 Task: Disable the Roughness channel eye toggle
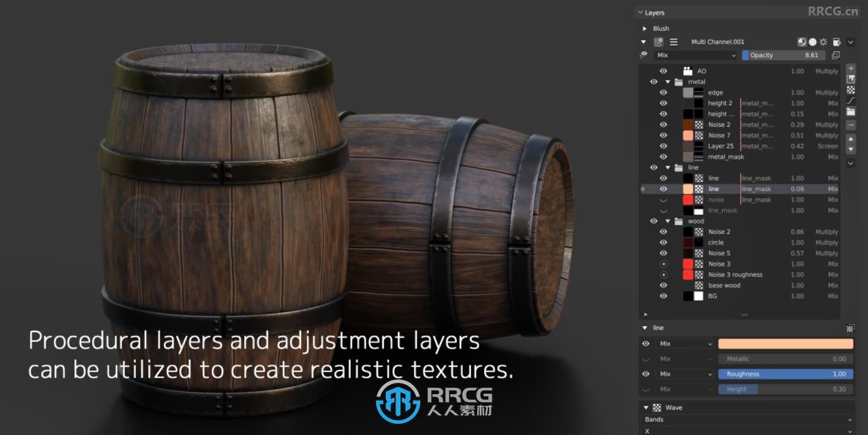coord(646,374)
